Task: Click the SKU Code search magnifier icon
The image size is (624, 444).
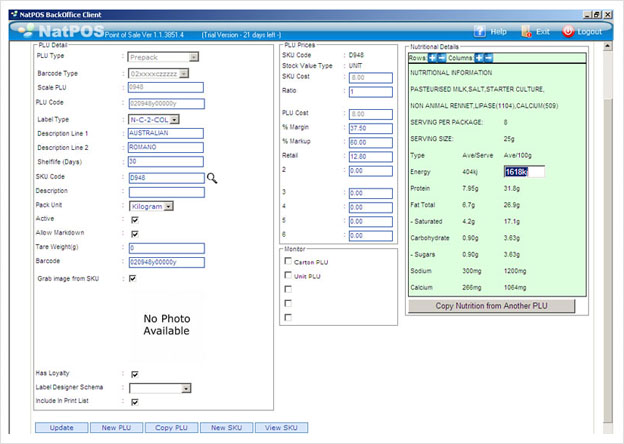Action: pyautogui.click(x=212, y=178)
